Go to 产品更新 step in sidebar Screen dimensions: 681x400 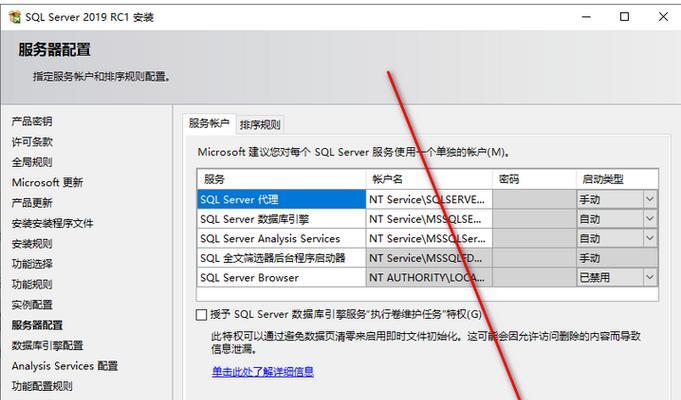(x=32, y=203)
